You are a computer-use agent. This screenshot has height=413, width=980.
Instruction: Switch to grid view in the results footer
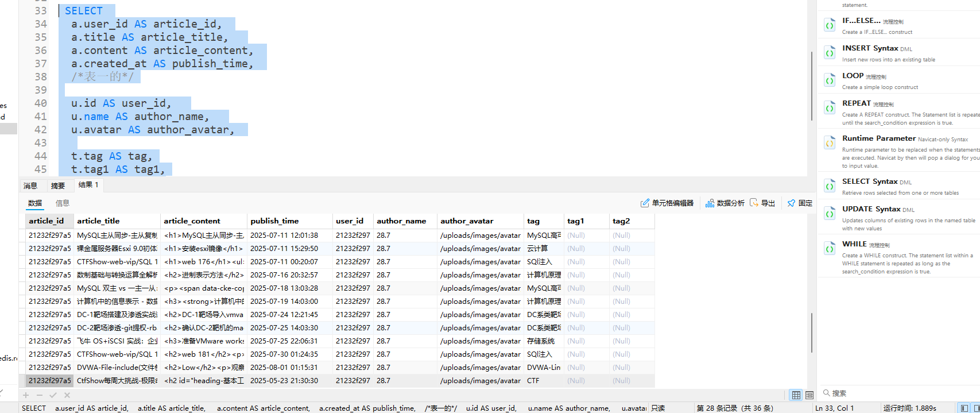pos(796,395)
